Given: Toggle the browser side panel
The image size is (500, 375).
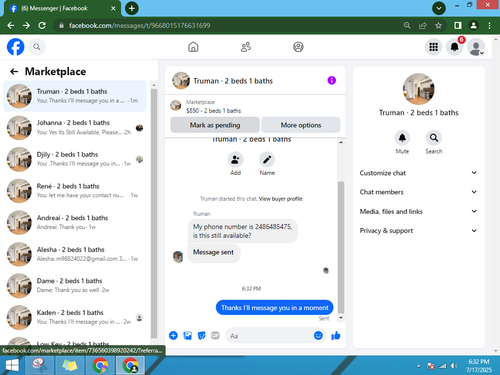Looking at the screenshot, I should point(458,25).
